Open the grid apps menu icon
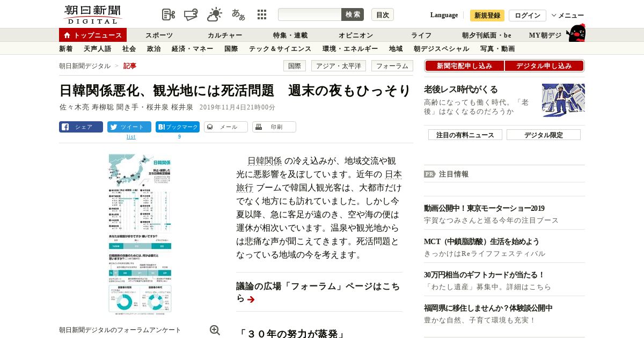Screen dimensions: 644x338 [x=262, y=14]
